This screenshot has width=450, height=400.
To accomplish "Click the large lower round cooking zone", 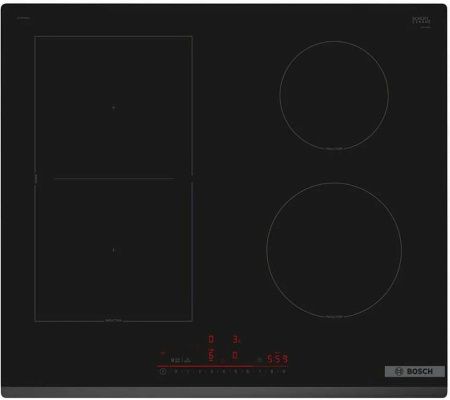I will pyautogui.click(x=334, y=249).
